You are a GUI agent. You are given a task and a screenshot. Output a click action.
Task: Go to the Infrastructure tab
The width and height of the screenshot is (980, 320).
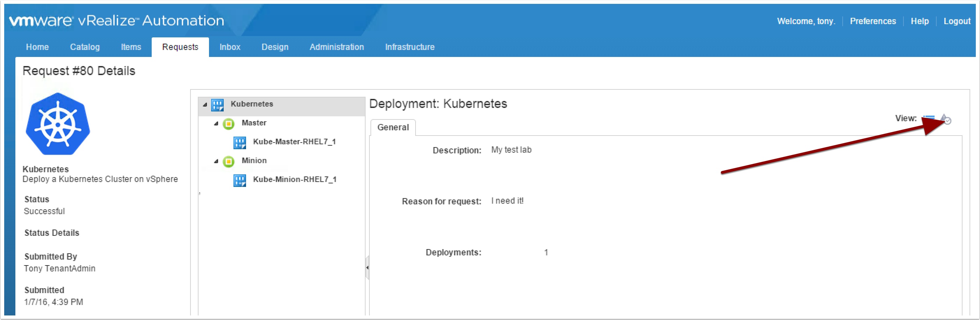(409, 47)
